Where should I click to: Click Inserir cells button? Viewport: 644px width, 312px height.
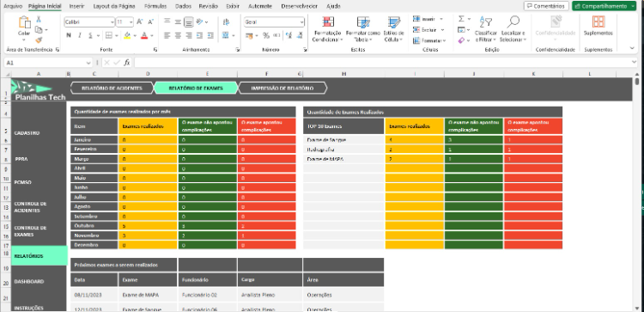[x=428, y=19]
